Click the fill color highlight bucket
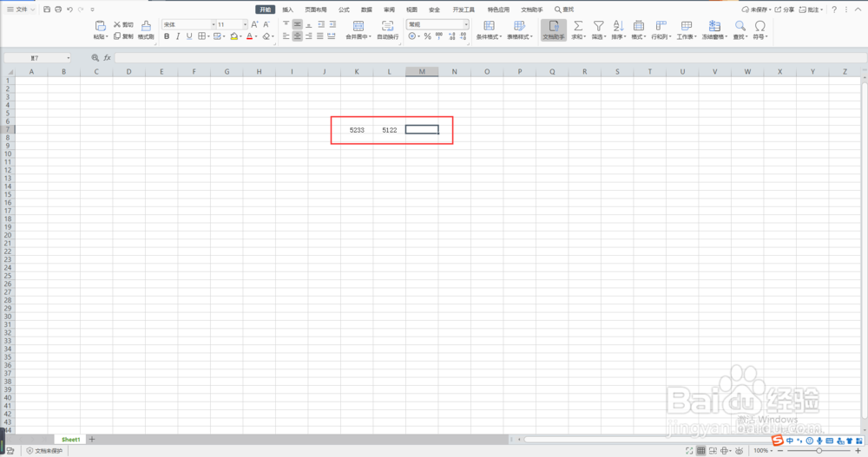Image resolution: width=868 pixels, height=457 pixels. coord(234,36)
